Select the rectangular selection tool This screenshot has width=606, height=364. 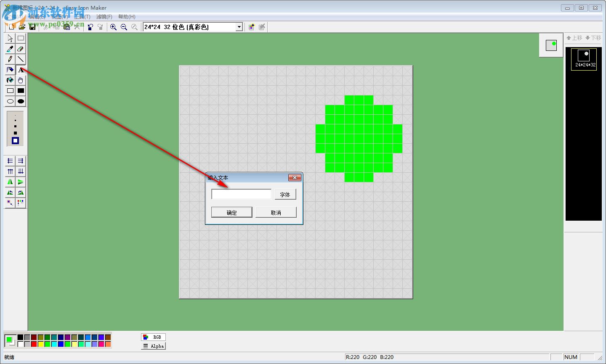point(21,38)
